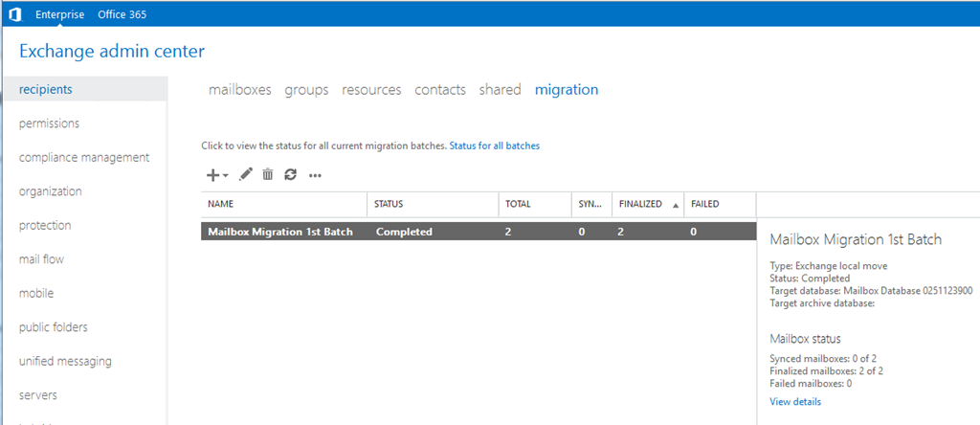Click the sort arrow in FINALIZED header
This screenshot has width=980, height=425.
pyautogui.click(x=676, y=205)
